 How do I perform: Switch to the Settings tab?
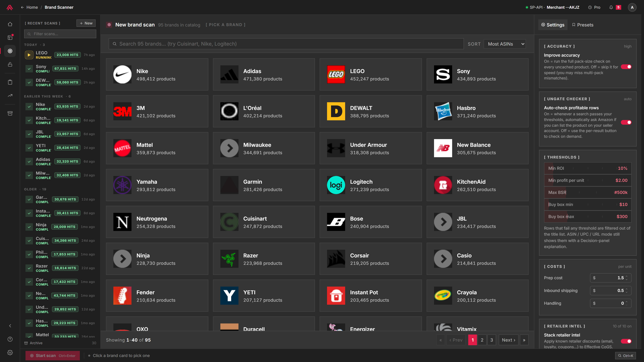pyautogui.click(x=553, y=25)
